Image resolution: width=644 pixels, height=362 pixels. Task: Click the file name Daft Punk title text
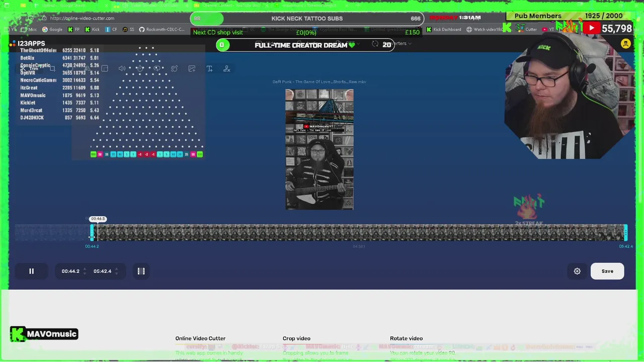(319, 82)
